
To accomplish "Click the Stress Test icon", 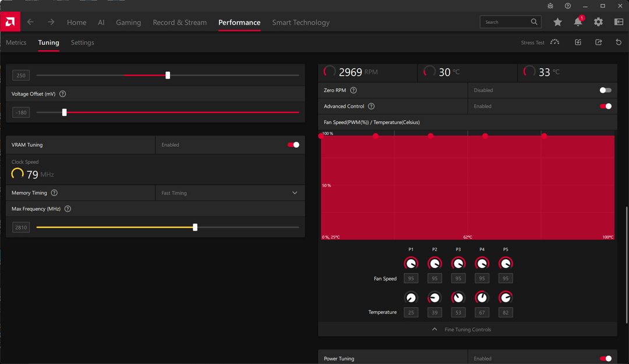I will click(x=554, y=43).
